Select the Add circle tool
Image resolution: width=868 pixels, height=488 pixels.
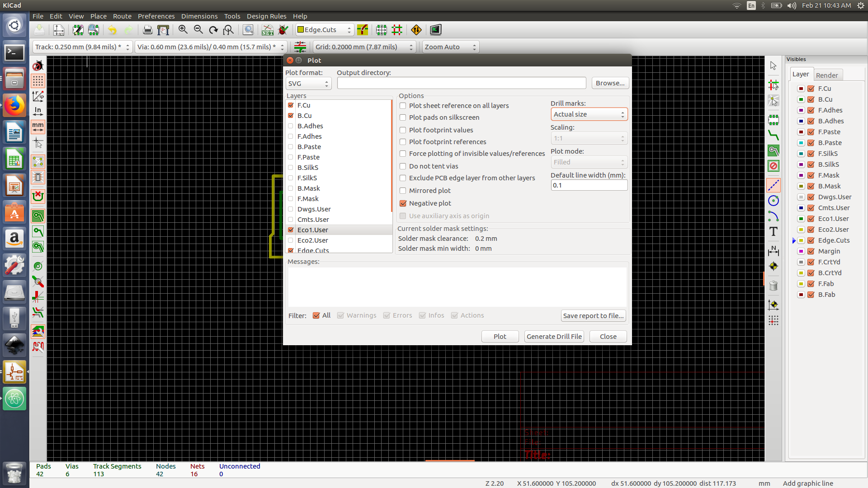pos(774,201)
